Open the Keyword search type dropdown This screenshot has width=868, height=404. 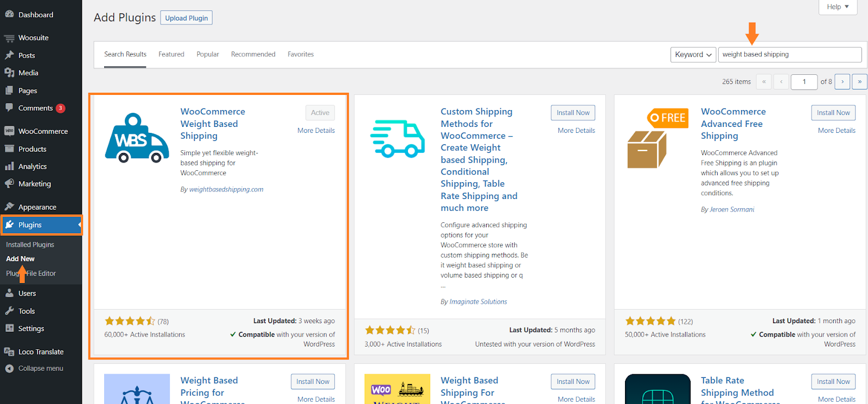pos(693,55)
